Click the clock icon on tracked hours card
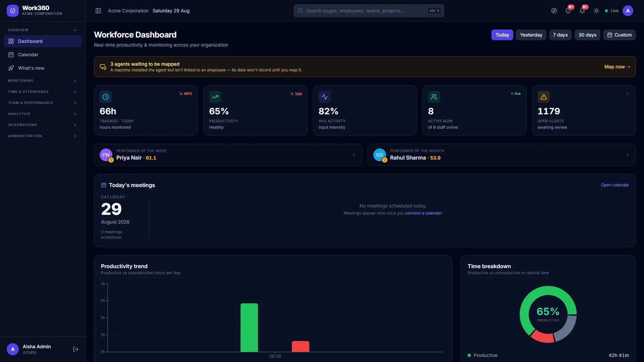 [x=106, y=97]
